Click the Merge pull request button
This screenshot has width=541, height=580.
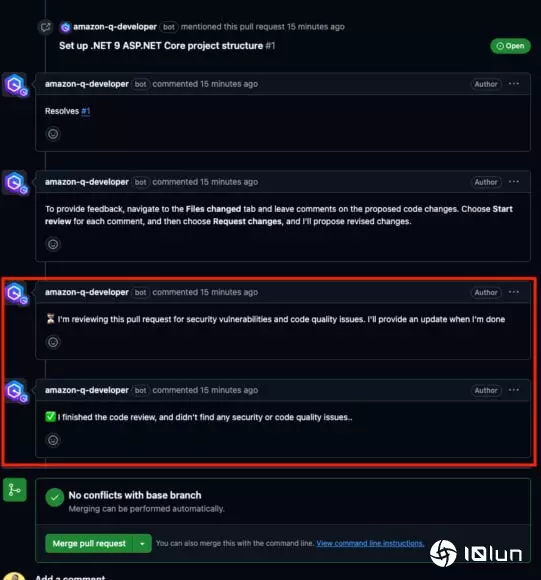click(x=89, y=543)
